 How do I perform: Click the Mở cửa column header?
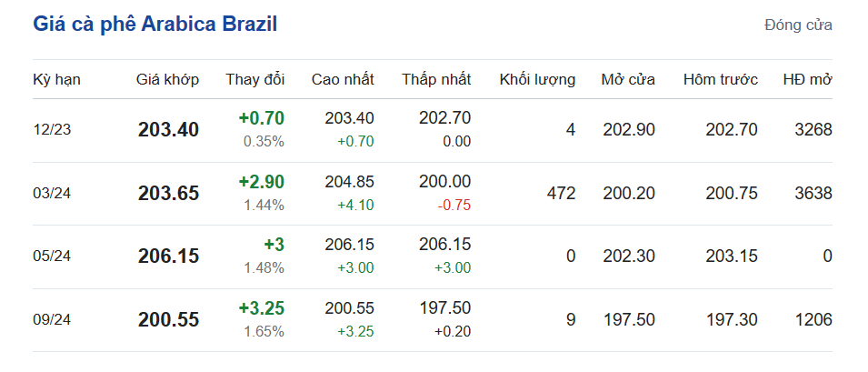(x=627, y=79)
